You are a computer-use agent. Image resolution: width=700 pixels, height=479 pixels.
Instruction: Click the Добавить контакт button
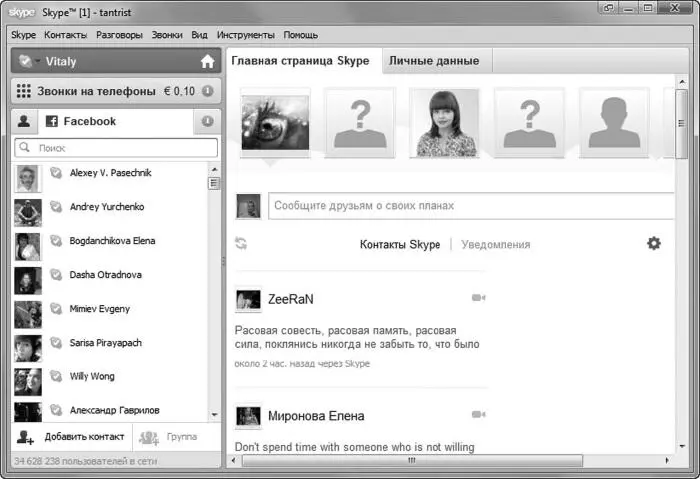pyautogui.click(x=71, y=437)
